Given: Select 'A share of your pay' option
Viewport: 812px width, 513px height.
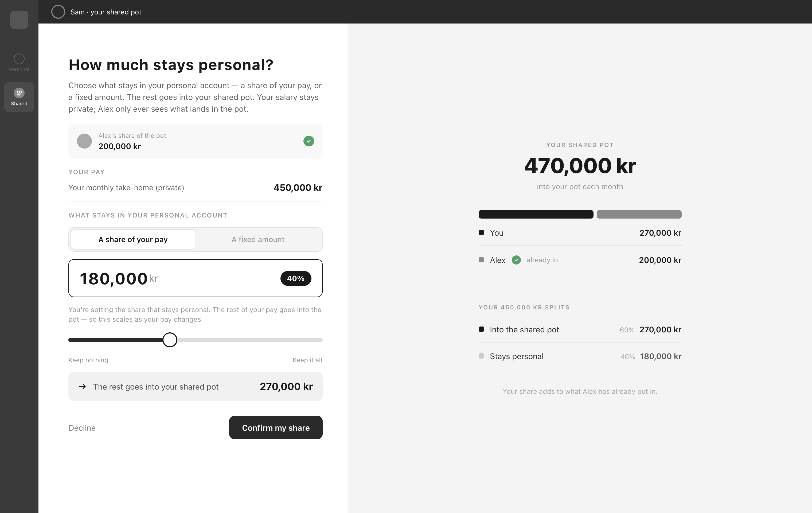Looking at the screenshot, I should [133, 239].
